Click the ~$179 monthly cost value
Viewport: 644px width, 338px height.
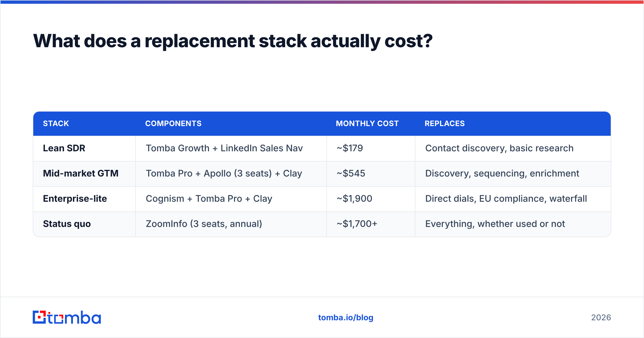coord(350,148)
